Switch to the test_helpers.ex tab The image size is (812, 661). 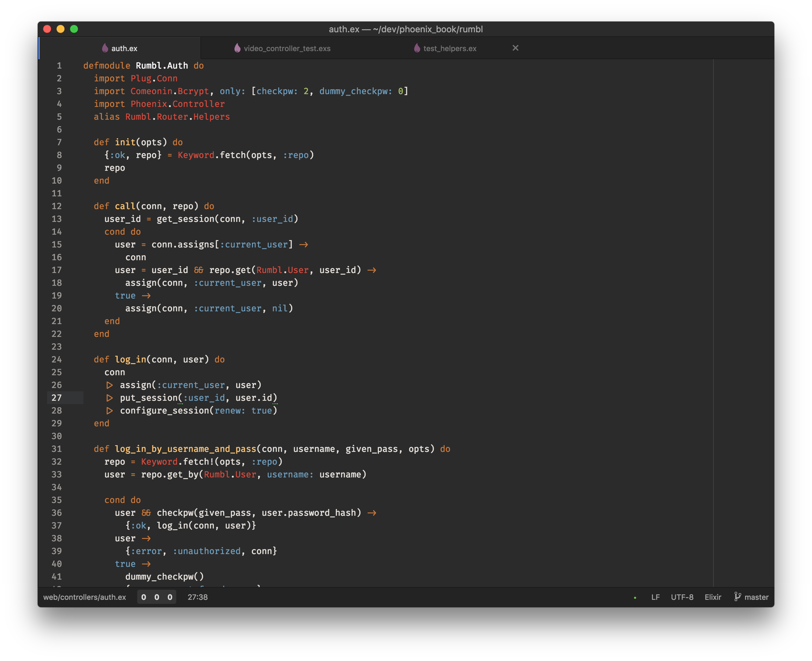tap(449, 48)
